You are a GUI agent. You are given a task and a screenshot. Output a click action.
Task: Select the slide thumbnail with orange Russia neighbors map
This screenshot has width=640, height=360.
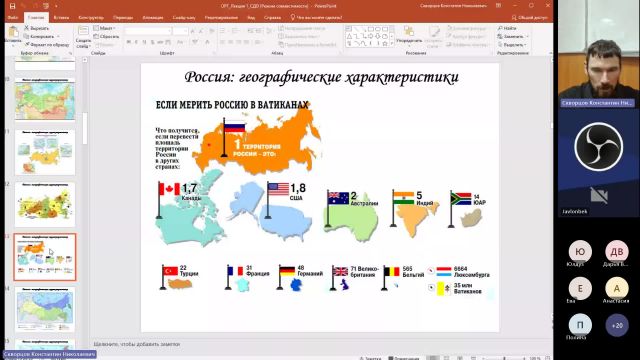(x=45, y=152)
